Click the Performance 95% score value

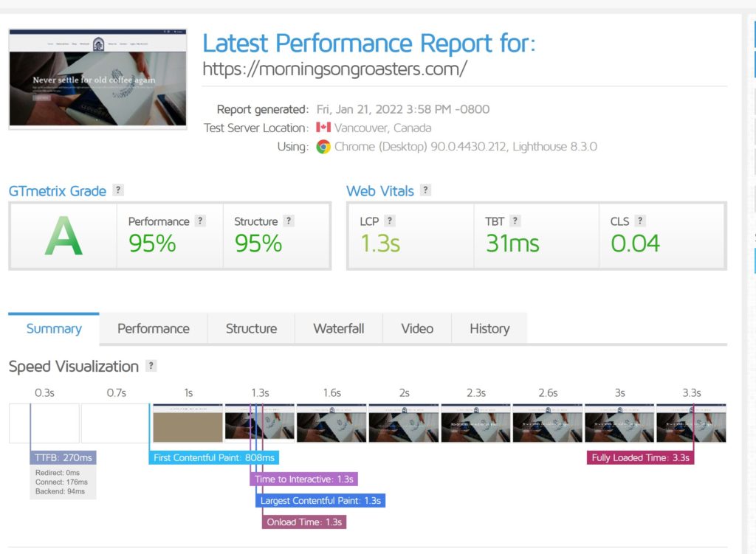(x=152, y=243)
